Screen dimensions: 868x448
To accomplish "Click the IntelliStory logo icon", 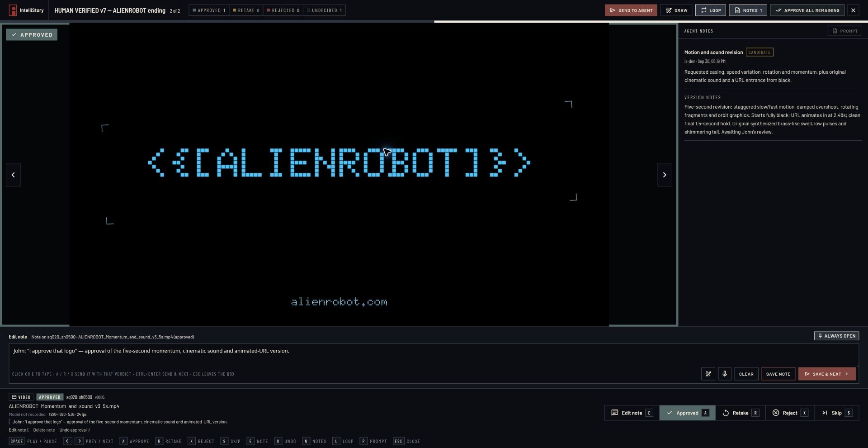I will [13, 10].
